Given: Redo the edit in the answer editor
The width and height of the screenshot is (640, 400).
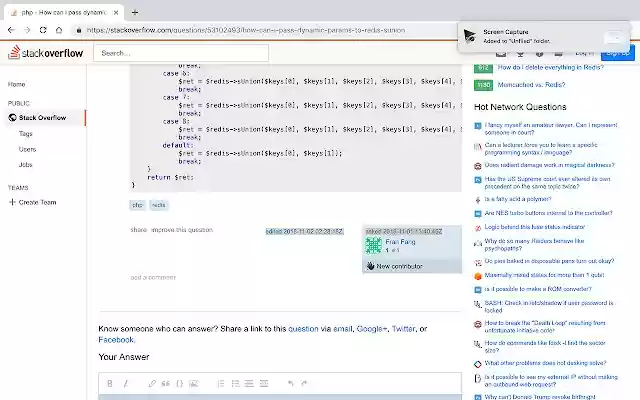Looking at the screenshot, I should pyautogui.click(x=304, y=383).
